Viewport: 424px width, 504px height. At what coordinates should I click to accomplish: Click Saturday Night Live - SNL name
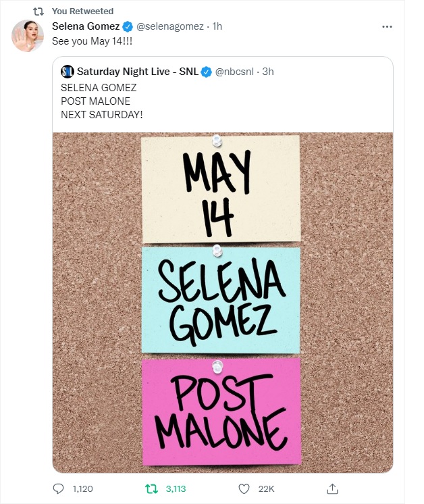pyautogui.click(x=138, y=72)
